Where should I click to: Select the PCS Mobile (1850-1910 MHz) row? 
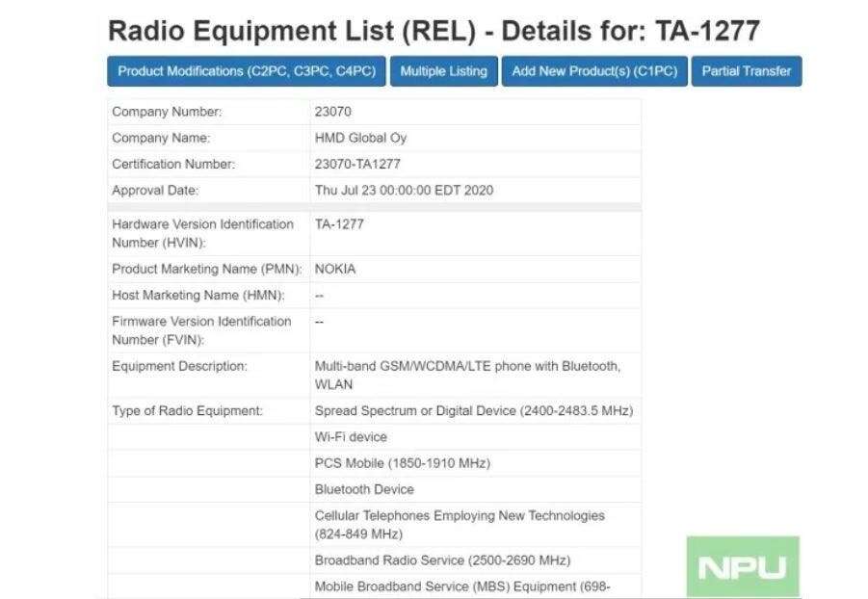click(x=402, y=463)
